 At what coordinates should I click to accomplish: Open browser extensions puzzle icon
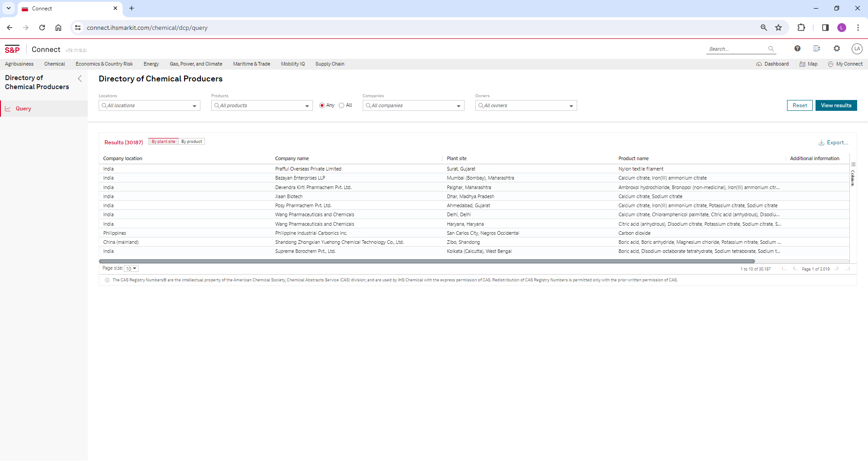801,28
